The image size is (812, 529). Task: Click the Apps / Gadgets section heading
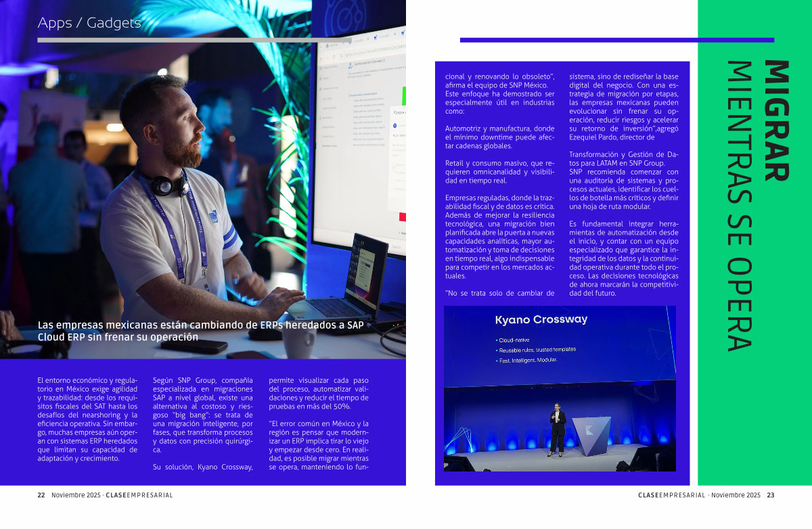tap(89, 23)
